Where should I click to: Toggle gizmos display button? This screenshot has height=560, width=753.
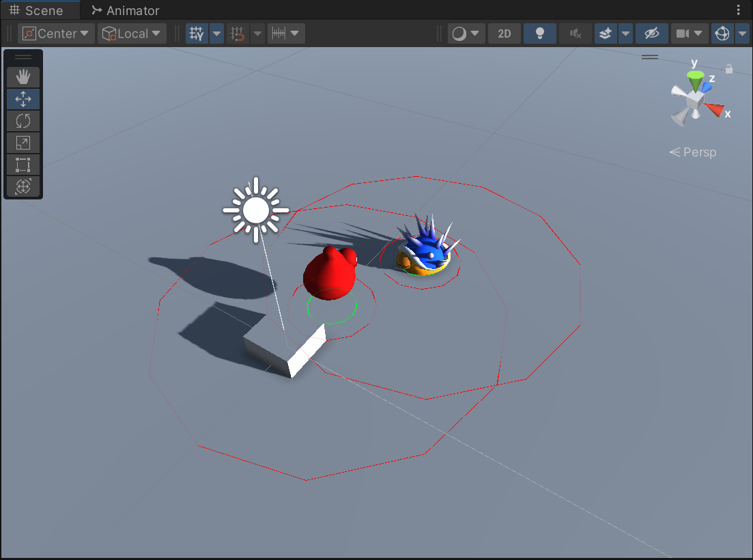click(x=722, y=33)
